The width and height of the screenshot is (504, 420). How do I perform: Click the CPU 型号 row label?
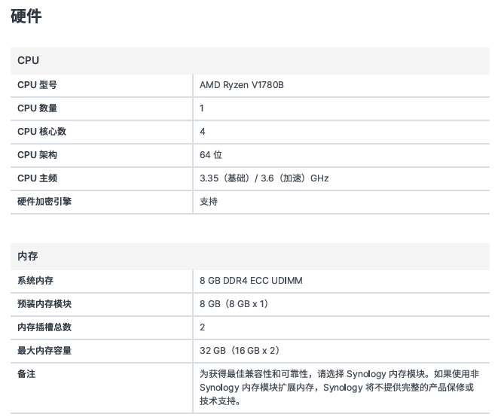click(x=37, y=85)
